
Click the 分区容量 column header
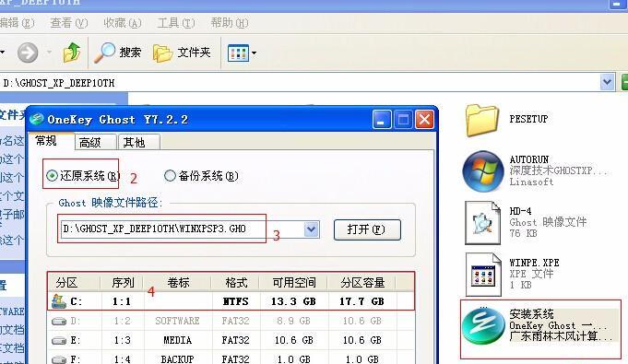[x=361, y=283]
